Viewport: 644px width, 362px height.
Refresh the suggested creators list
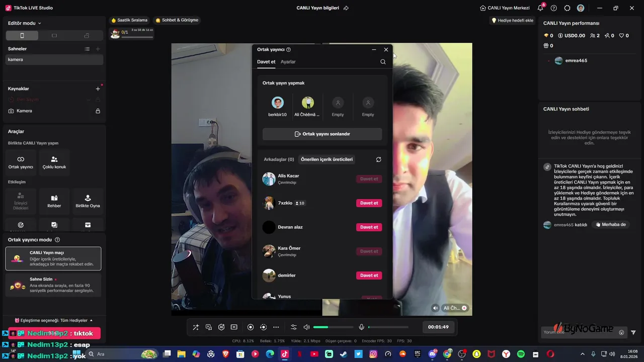tap(378, 159)
